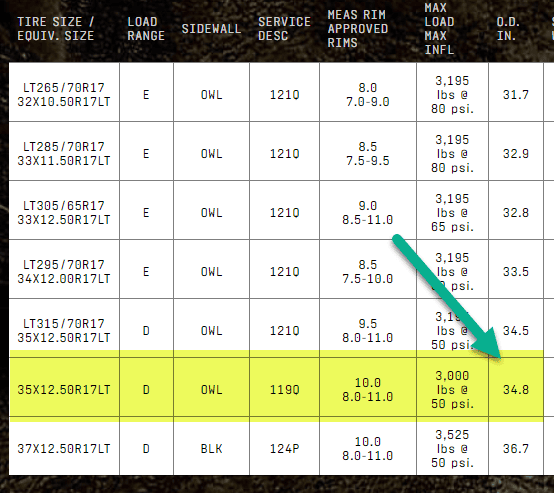Image resolution: width=554 pixels, height=493 pixels.
Task: Click the SERVICE DESC column header
Action: 284,29
